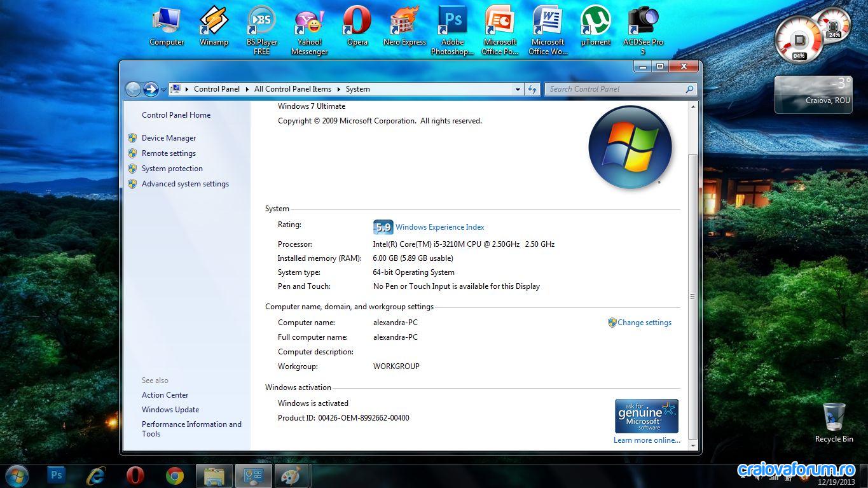
Task: Open Performance Information and Tools
Action: 191,429
